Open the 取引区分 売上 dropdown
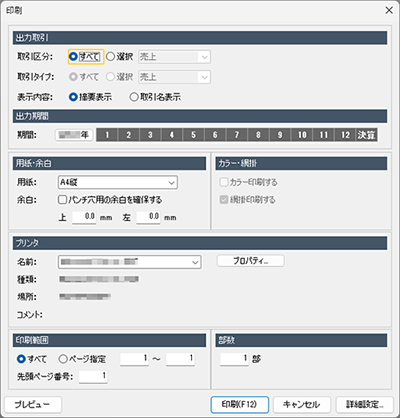This screenshot has width=400, height=418. (174, 57)
